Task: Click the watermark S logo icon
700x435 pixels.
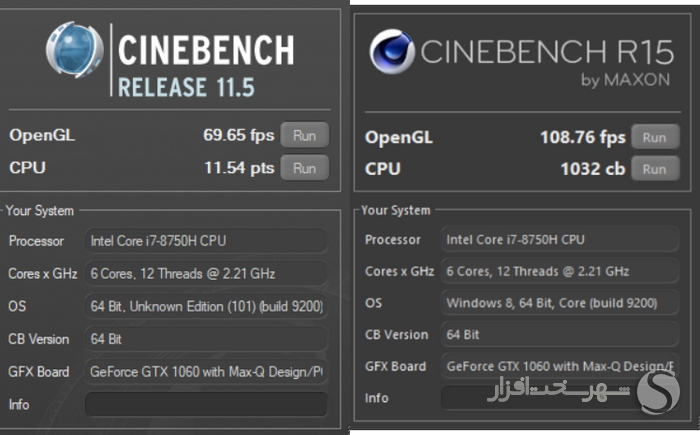Action: pos(658,392)
